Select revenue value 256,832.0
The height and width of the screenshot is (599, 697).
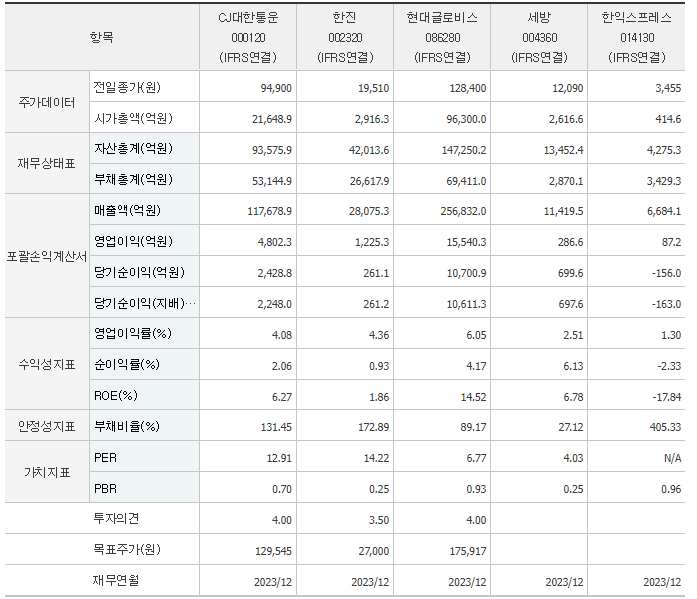coord(463,211)
